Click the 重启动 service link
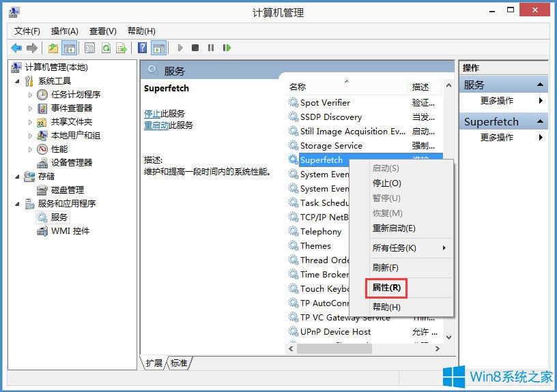Screen dimensions: 557x392 pyautogui.click(x=156, y=125)
